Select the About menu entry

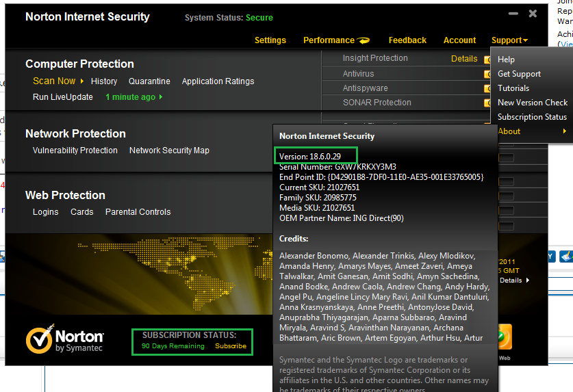click(x=509, y=131)
